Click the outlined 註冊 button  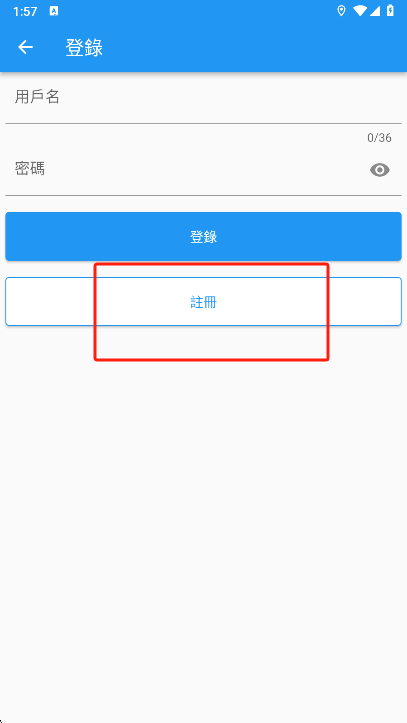203,302
